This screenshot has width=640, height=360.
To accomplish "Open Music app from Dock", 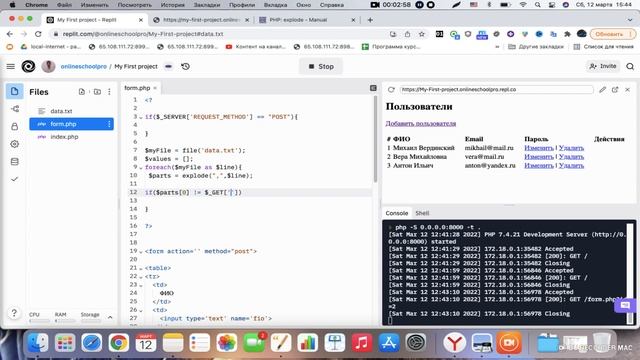I will pos(362,342).
